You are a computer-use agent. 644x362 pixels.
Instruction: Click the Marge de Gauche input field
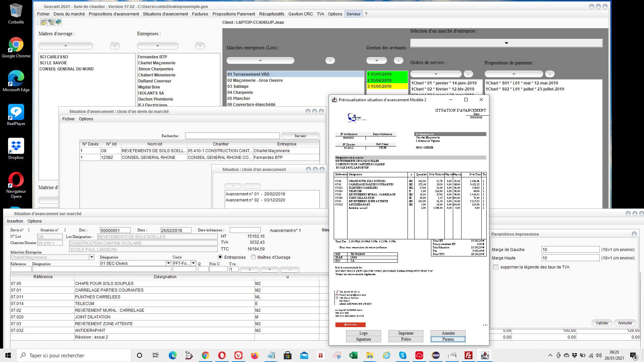[571, 249]
